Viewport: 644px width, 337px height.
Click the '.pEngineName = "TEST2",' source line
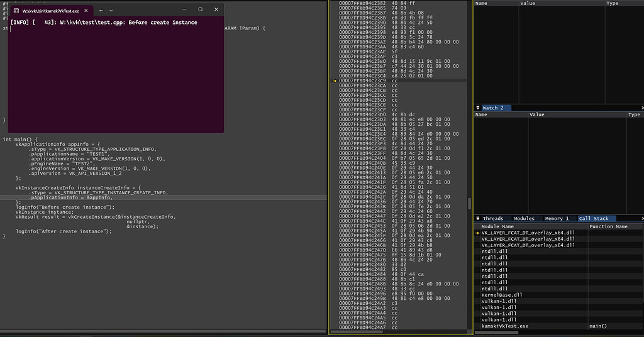[x=62, y=163]
